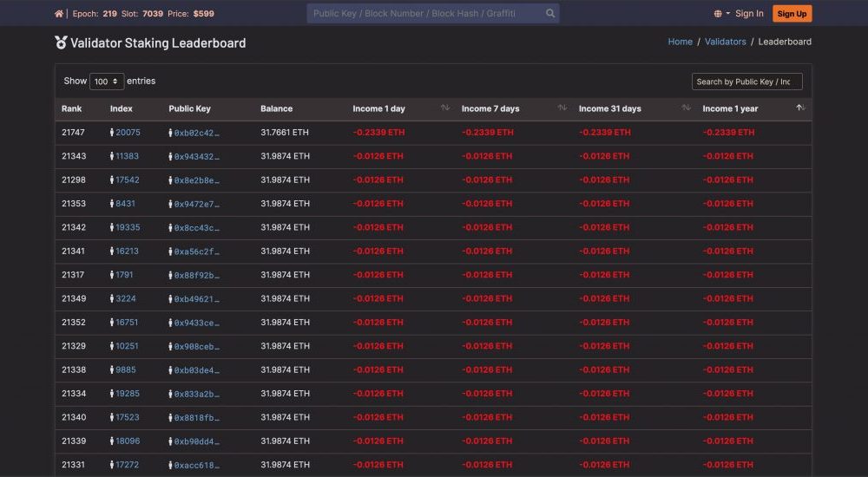Click Slot 7039 in top bar
The height and width of the screenshot is (477, 868).
click(x=142, y=14)
